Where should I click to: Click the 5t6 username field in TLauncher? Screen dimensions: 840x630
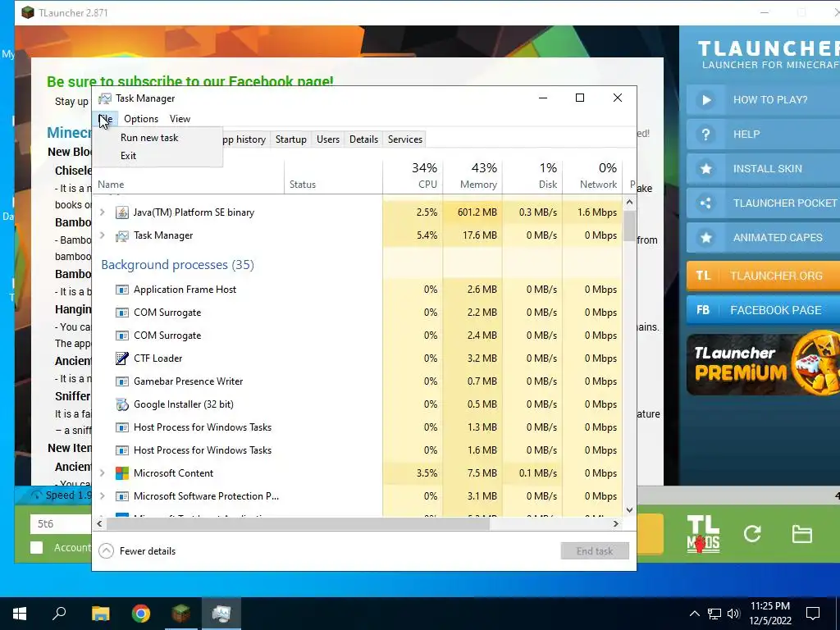tap(60, 524)
